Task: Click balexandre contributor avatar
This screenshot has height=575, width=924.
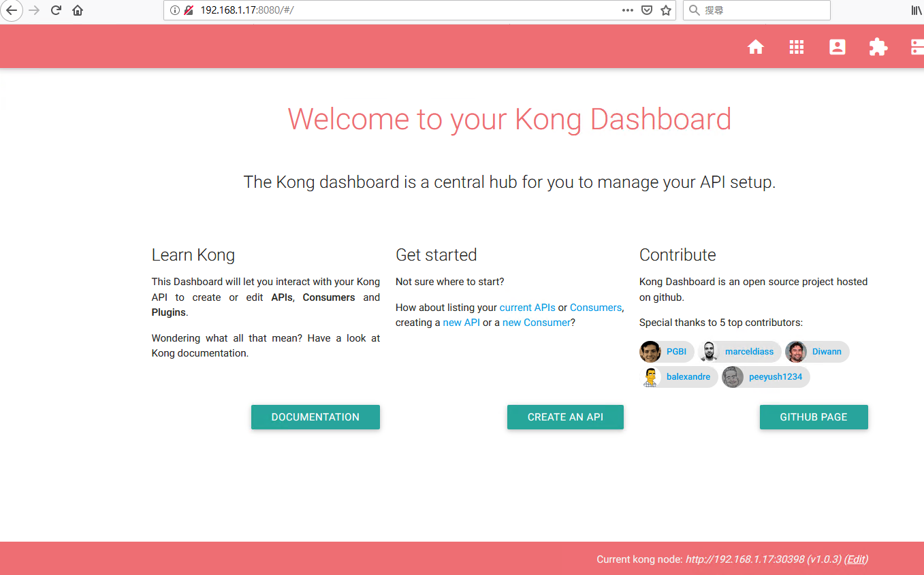Action: tap(650, 377)
